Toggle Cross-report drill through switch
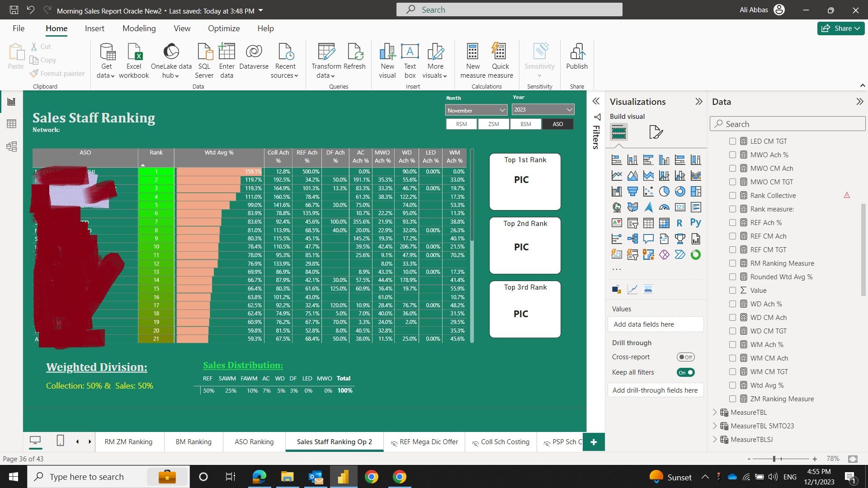Image resolution: width=868 pixels, height=488 pixels. 685,357
